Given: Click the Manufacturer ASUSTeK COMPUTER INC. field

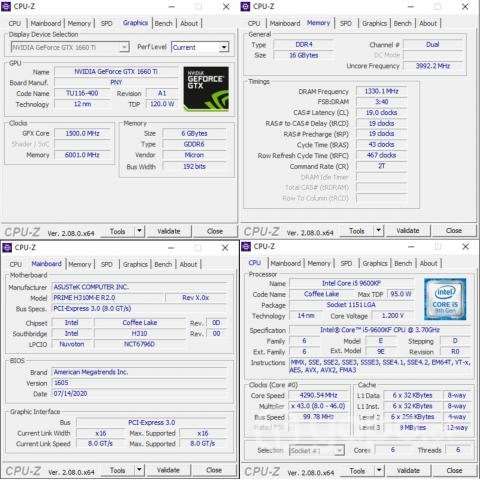Looking at the screenshot, I should (140, 287).
